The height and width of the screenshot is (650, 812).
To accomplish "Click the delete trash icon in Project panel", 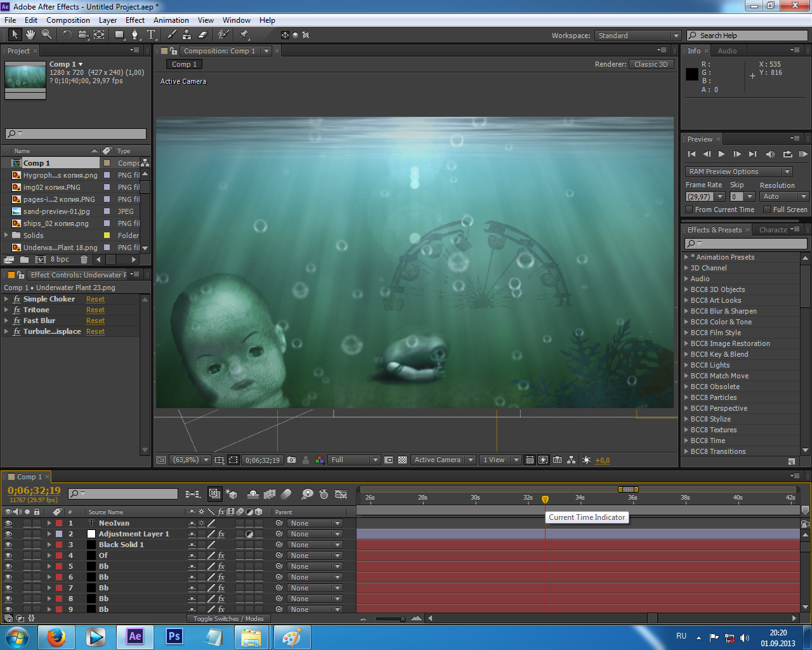I will [84, 259].
